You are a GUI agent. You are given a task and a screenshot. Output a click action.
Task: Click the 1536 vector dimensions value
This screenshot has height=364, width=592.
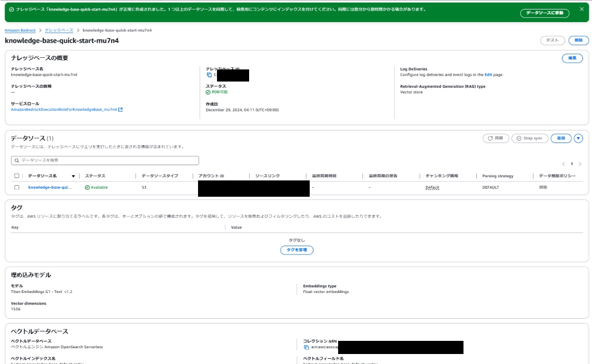tap(15, 309)
